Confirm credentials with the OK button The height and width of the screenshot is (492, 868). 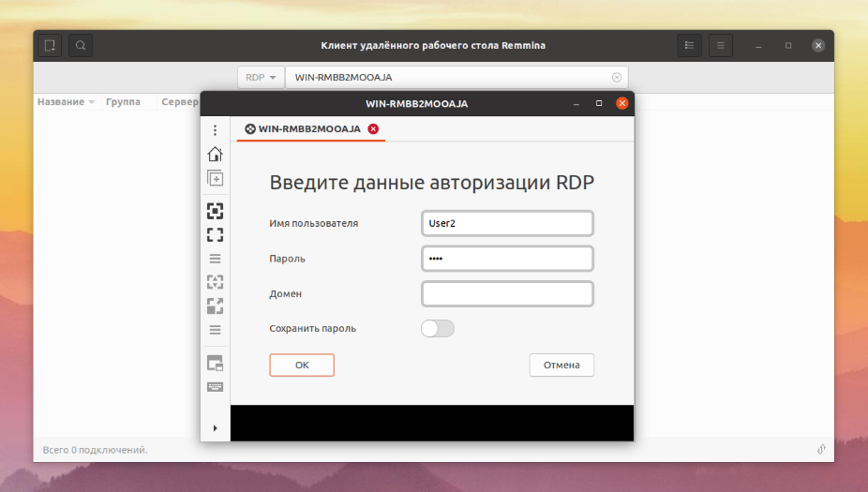(302, 365)
